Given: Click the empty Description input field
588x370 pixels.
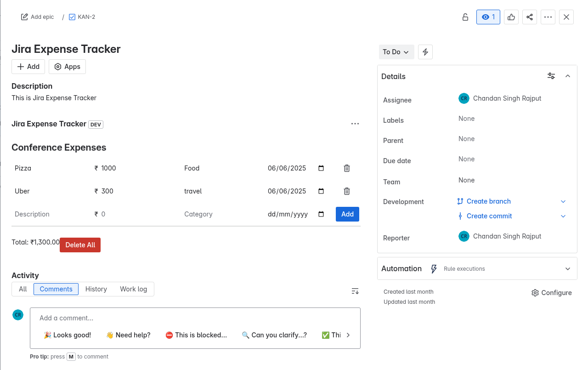Looking at the screenshot, I should (51, 214).
